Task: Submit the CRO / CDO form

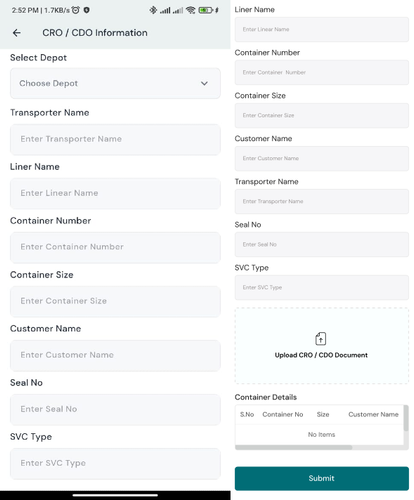Action: click(x=322, y=478)
